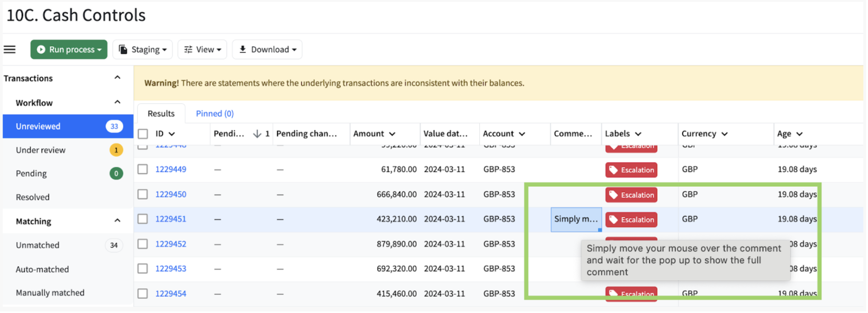
Task: Click the Escalation label on row 1229451
Action: 632,219
